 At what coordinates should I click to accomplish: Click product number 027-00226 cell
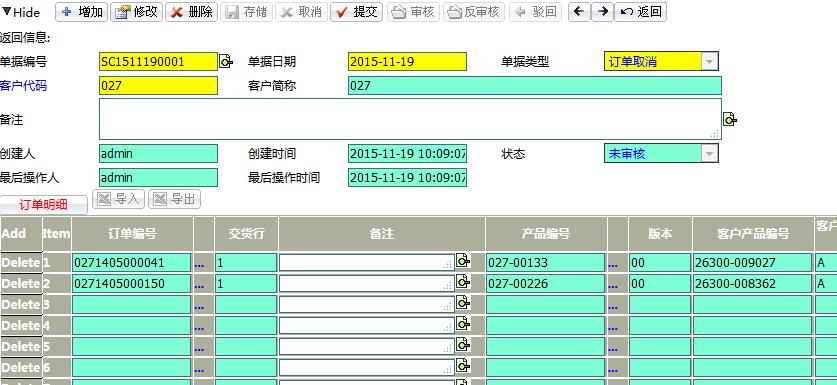click(x=546, y=284)
